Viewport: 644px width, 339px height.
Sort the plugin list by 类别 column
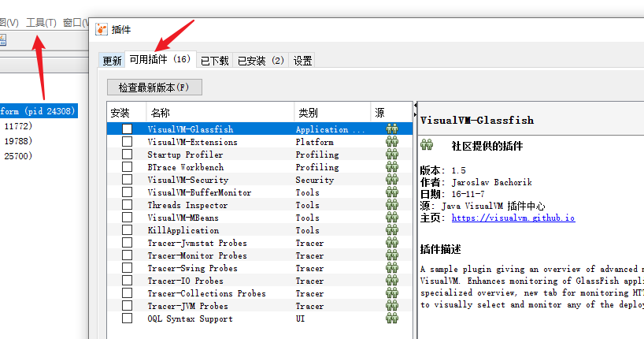point(332,112)
